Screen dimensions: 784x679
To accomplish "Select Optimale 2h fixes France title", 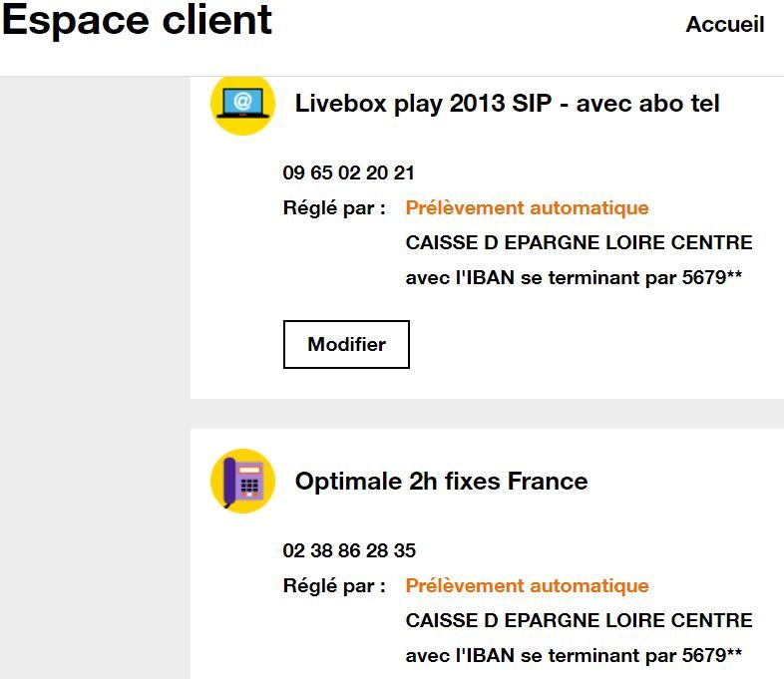I will click(441, 482).
